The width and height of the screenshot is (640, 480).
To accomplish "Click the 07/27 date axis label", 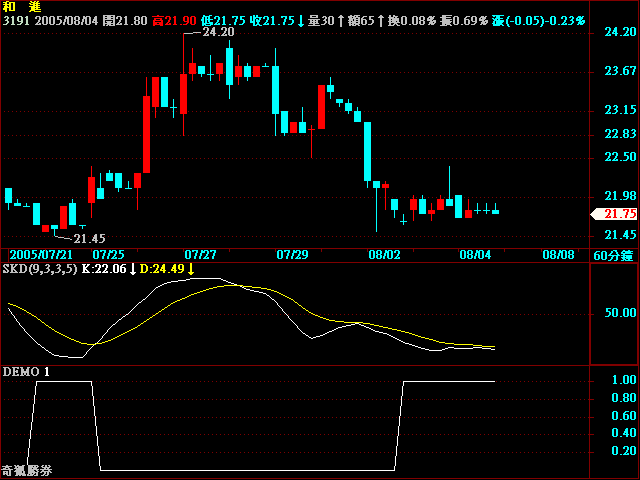I will point(200,255).
